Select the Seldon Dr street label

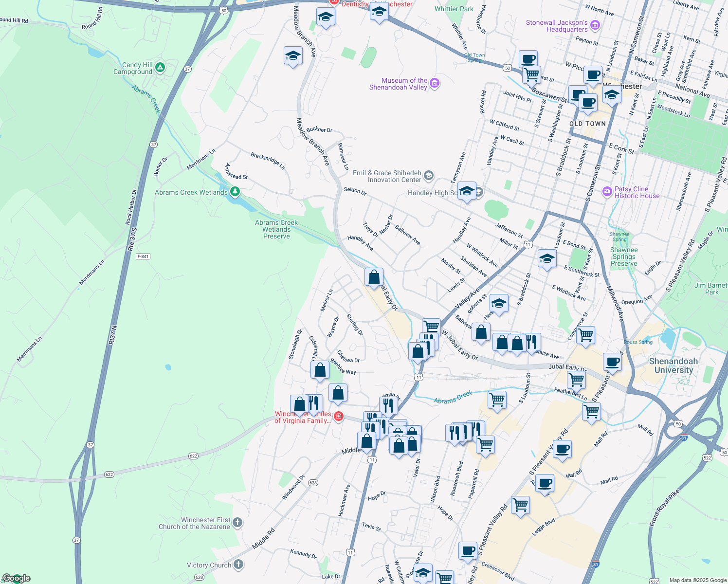coord(355,191)
